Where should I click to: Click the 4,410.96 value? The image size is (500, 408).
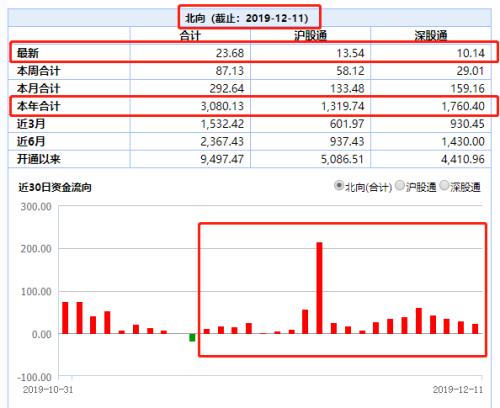(x=463, y=159)
